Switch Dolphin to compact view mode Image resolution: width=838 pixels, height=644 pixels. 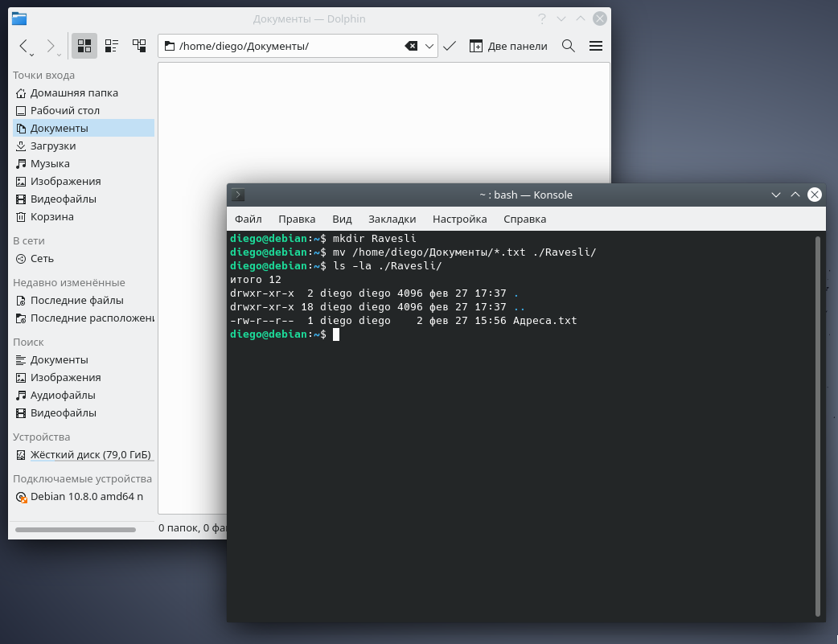pyautogui.click(x=112, y=46)
